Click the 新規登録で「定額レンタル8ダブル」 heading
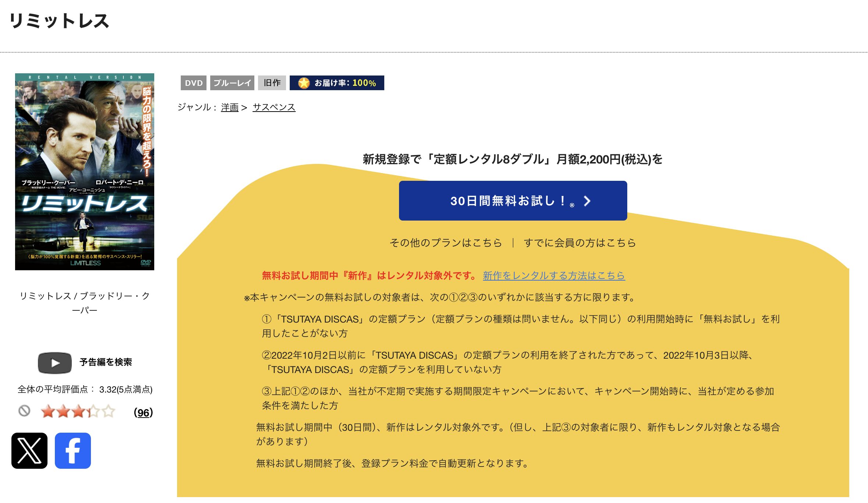The image size is (868, 503). tap(513, 159)
